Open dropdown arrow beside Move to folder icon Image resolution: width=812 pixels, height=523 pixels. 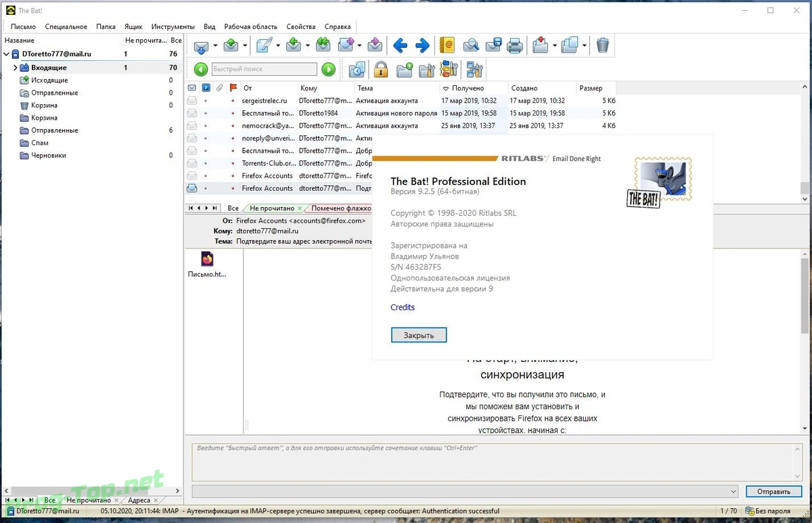(554, 47)
